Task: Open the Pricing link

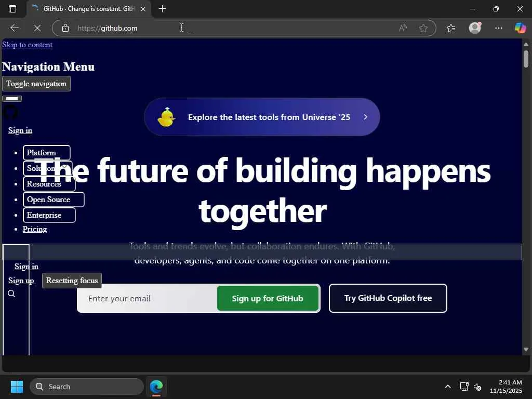Action: [x=35, y=229]
